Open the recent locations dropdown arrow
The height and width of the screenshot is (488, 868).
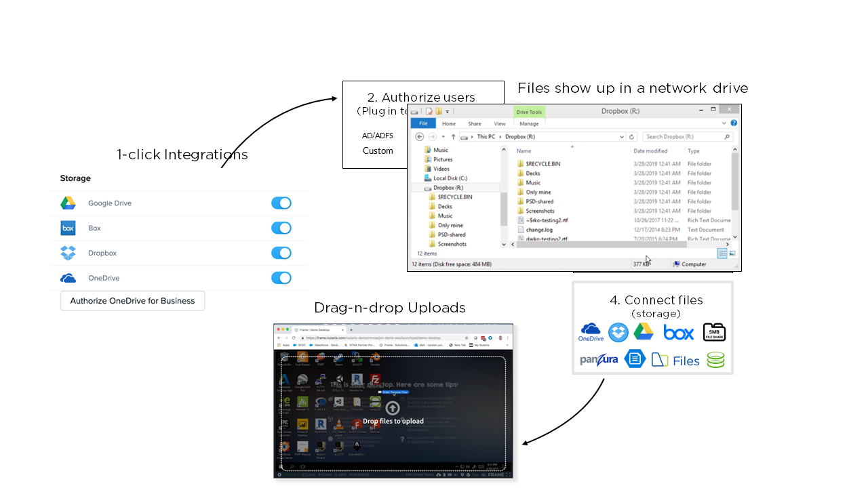443,137
